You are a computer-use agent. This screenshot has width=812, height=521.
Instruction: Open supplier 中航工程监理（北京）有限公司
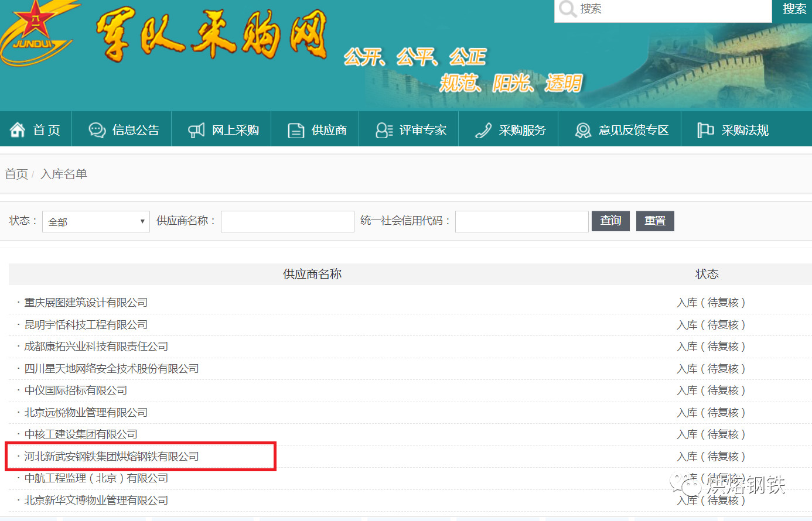96,478
